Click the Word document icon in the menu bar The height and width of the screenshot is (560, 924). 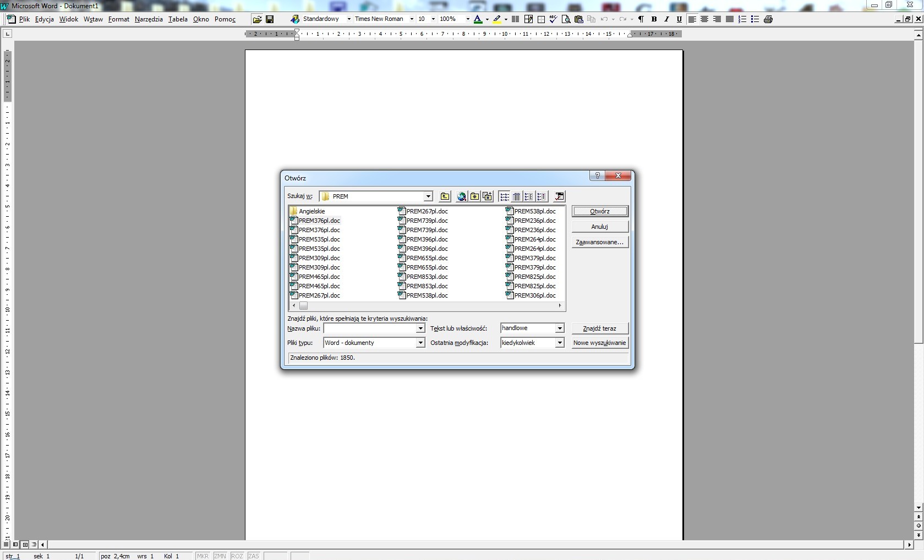[11, 19]
